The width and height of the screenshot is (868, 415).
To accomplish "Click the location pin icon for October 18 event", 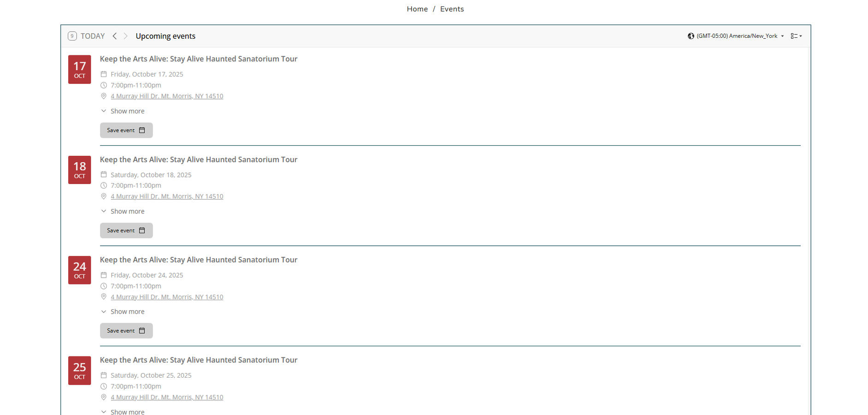I will 104,196.
